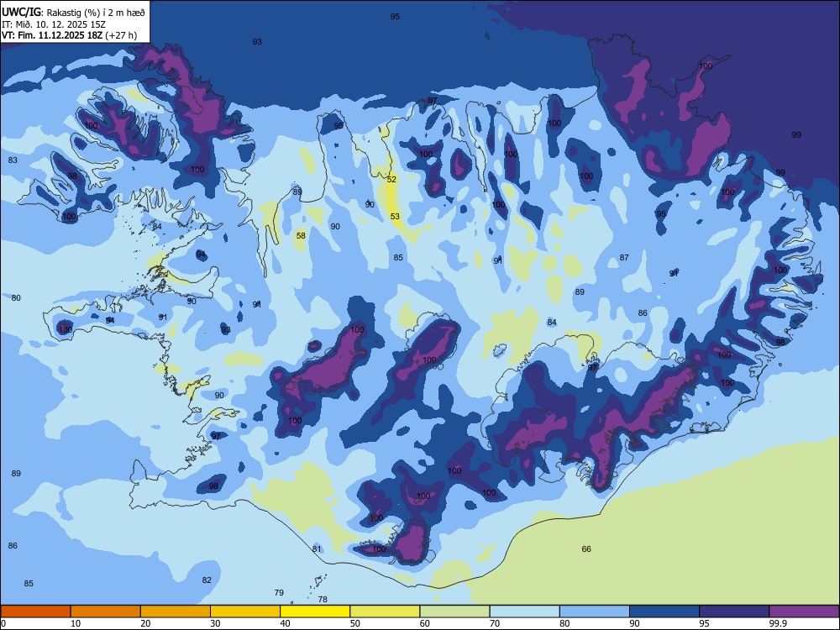Viewport: 840px width, 630px height.
Task: Click the orange 10–20 legend swatch
Action: 106,612
